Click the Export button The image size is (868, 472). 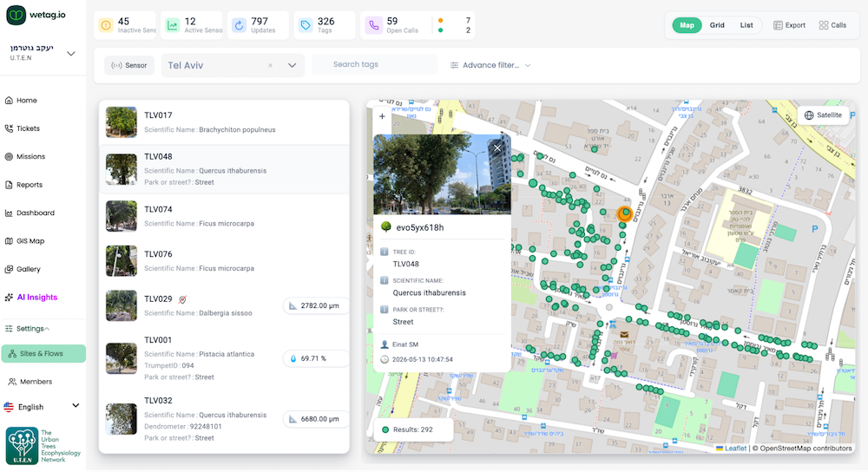[x=789, y=25]
